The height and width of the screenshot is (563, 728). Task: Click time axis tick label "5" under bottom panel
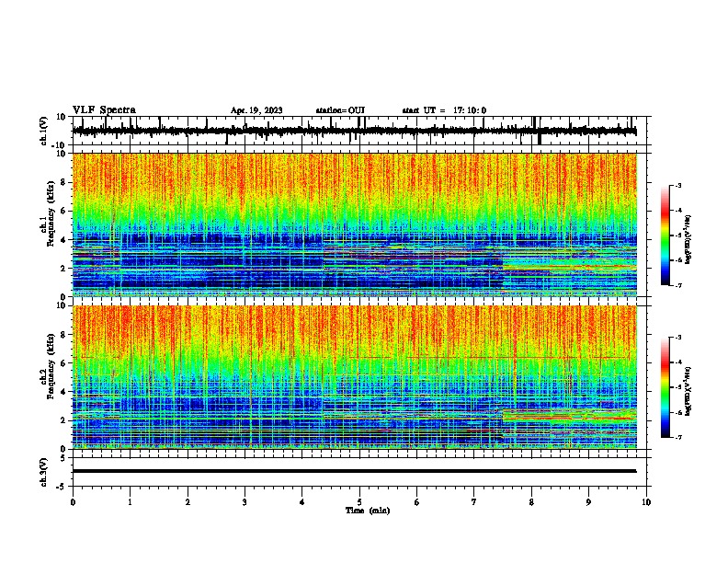pyautogui.click(x=359, y=502)
